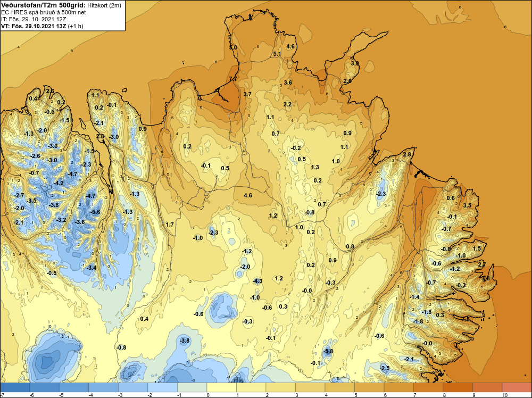This screenshot has height=398, width=532.
Task: Click the positive 3.5 temperature value
Action: tap(467, 205)
